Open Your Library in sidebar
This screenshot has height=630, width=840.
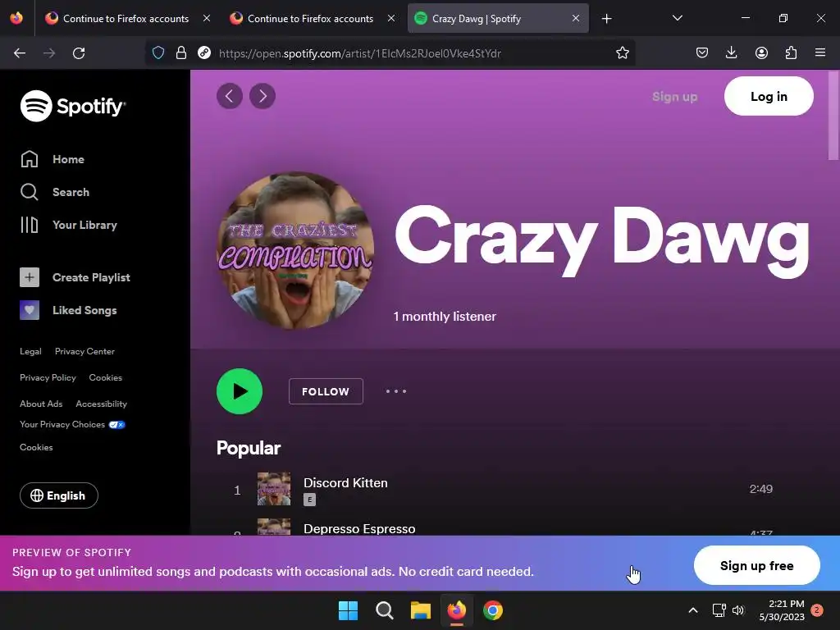(69, 225)
